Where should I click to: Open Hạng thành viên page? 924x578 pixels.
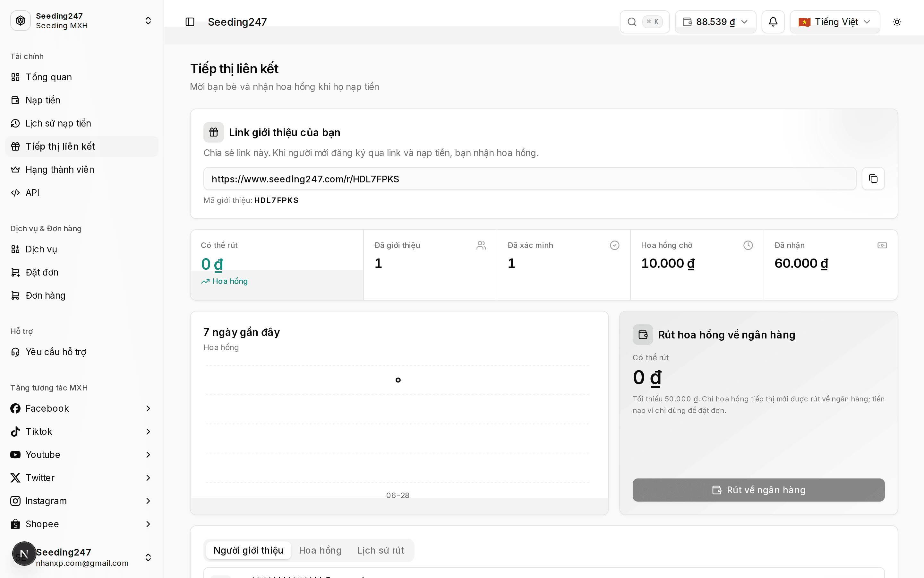click(x=82, y=170)
